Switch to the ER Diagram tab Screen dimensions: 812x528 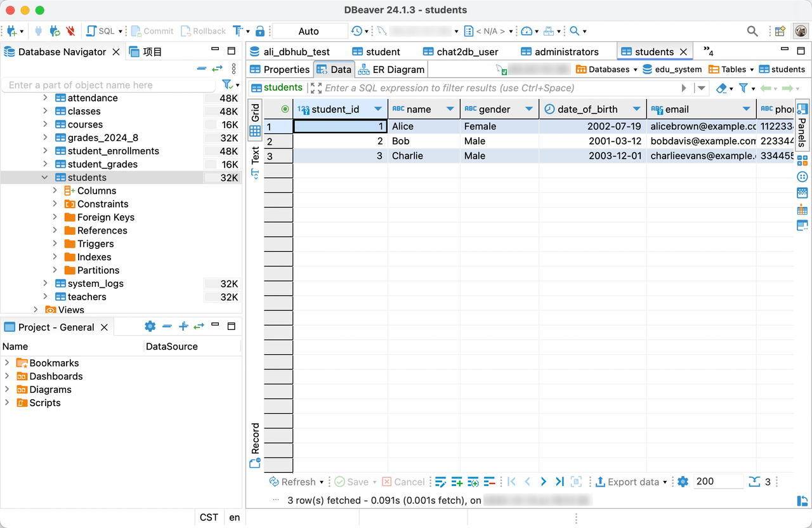pyautogui.click(x=391, y=70)
